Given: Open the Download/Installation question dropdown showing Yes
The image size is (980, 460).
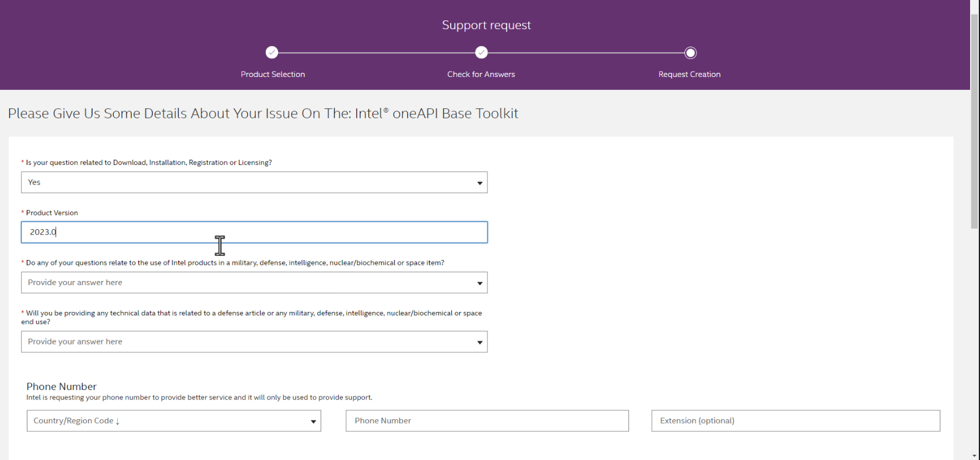Looking at the screenshot, I should pos(254,182).
